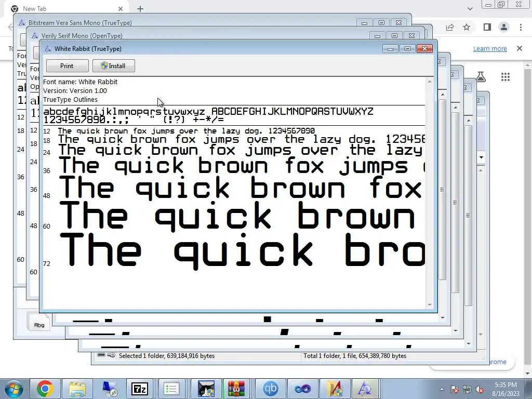532x399 pixels.
Task: Open the infinity logo app on taskbar
Action: pyautogui.click(x=303, y=389)
